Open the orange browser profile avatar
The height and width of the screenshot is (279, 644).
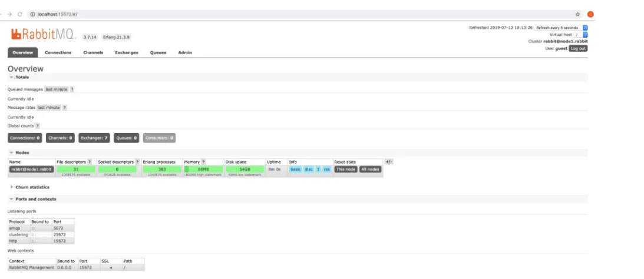tap(590, 14)
